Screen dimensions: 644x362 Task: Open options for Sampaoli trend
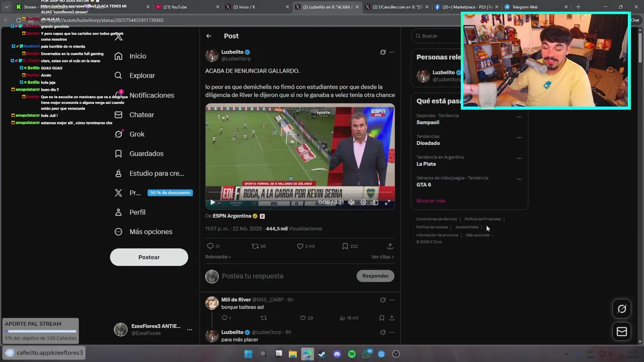click(519, 117)
